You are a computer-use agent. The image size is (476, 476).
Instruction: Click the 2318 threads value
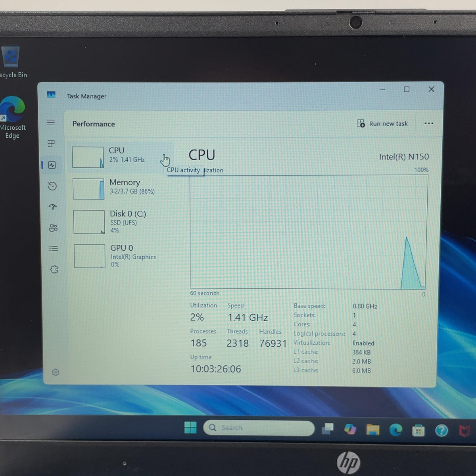click(x=238, y=343)
